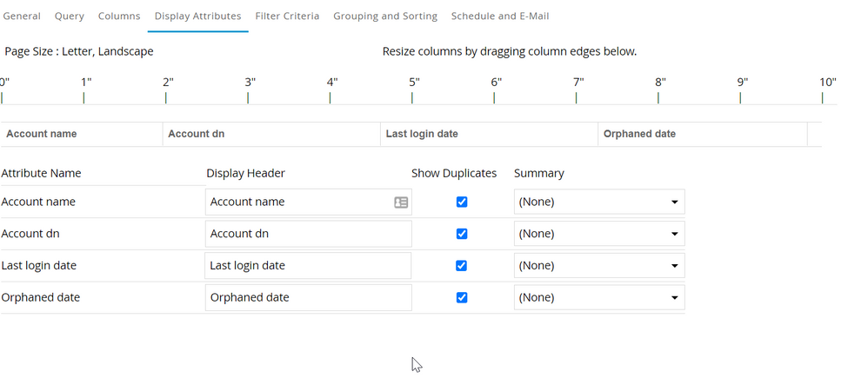Switch to the General tab
The width and height of the screenshot is (868, 385).
pyautogui.click(x=22, y=16)
